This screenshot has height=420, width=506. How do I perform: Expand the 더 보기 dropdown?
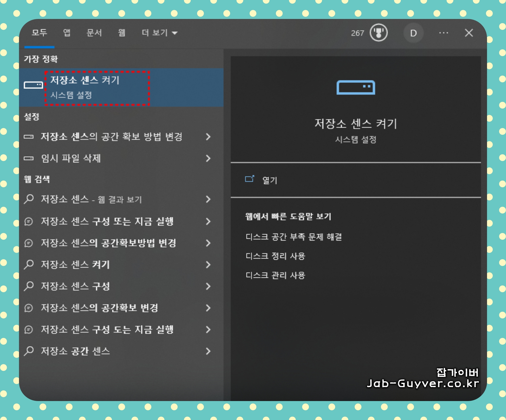pos(159,33)
